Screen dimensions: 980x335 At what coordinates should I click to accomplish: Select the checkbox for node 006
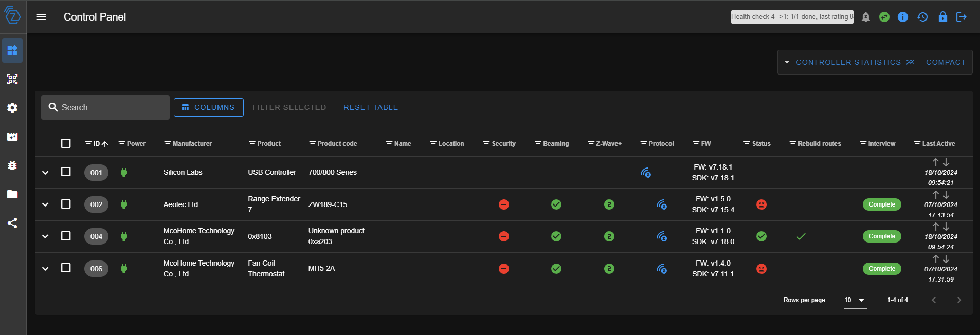point(66,268)
